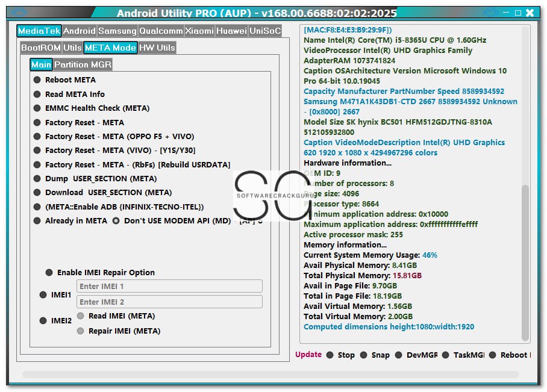Select Factory Reset META (OPPO F5 + VIVO)
This screenshot has width=547, height=392.
click(114, 136)
